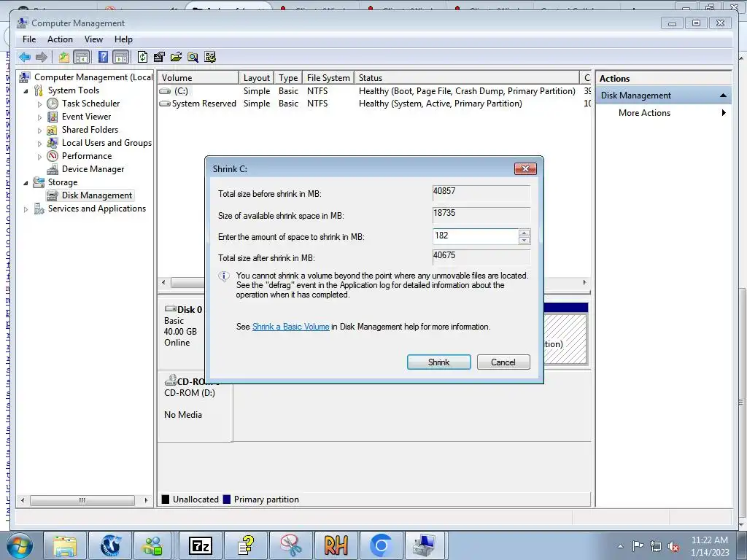Select Performance in the tree
Viewport: 747px width, 560px height.
(87, 156)
